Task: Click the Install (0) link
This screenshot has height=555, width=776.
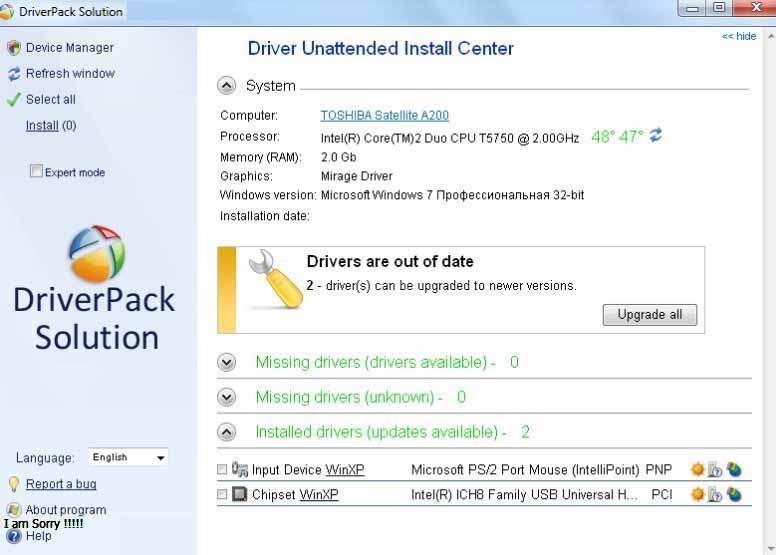Action: point(51,125)
